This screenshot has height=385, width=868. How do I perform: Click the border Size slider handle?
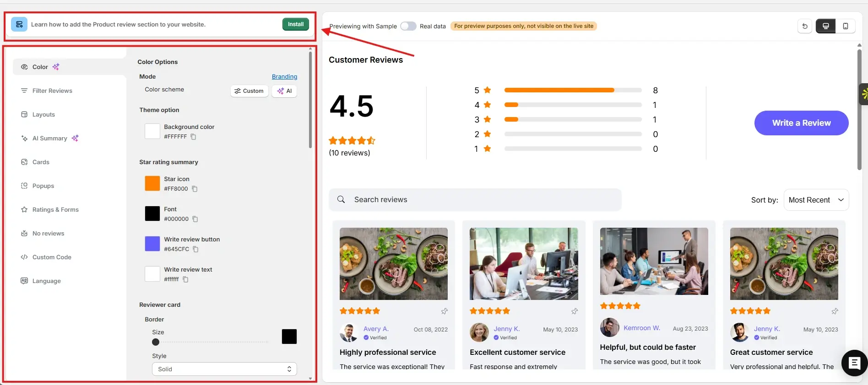point(156,342)
